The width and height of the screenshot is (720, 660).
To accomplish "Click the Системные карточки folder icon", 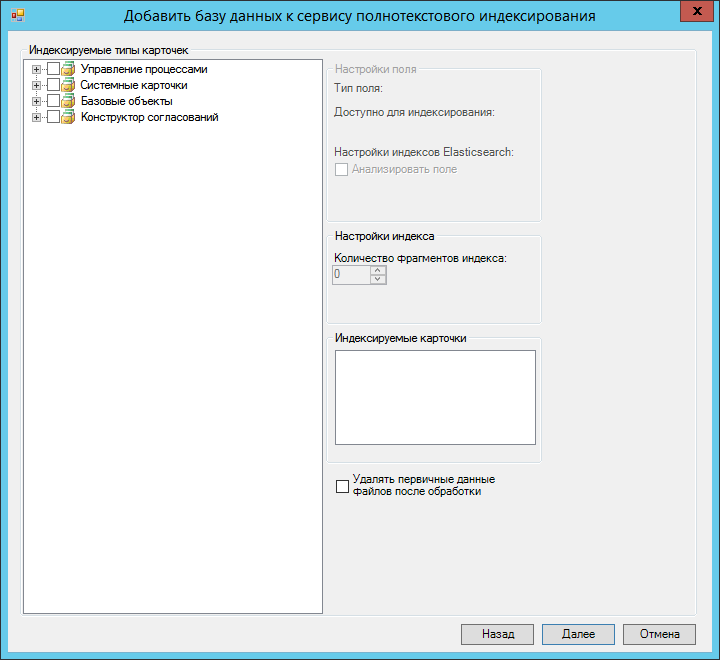I will tap(69, 85).
